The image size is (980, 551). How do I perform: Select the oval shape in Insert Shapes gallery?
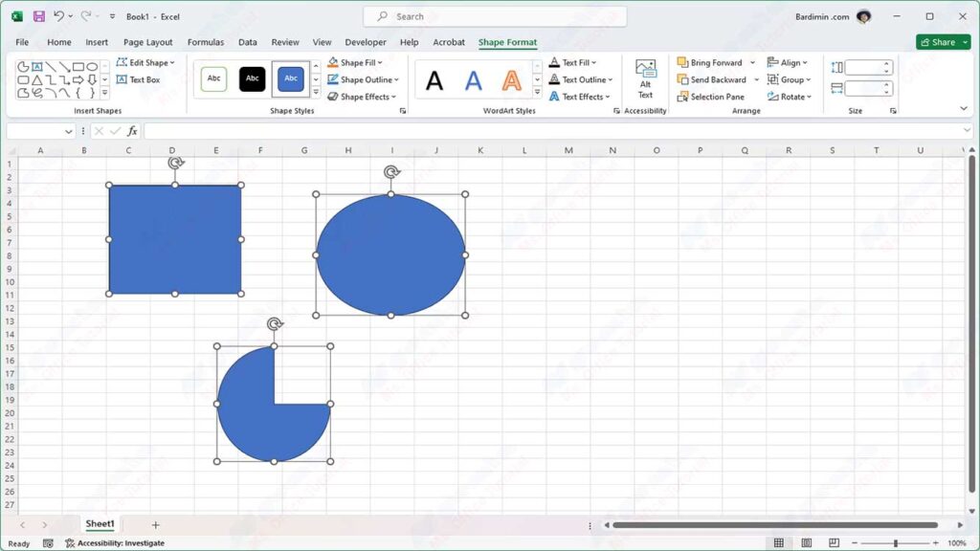(92, 67)
